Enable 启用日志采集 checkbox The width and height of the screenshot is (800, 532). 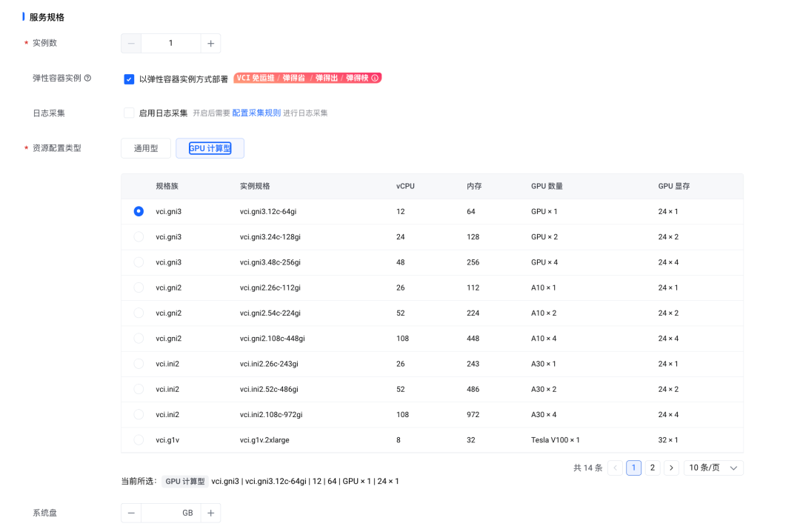click(x=129, y=113)
